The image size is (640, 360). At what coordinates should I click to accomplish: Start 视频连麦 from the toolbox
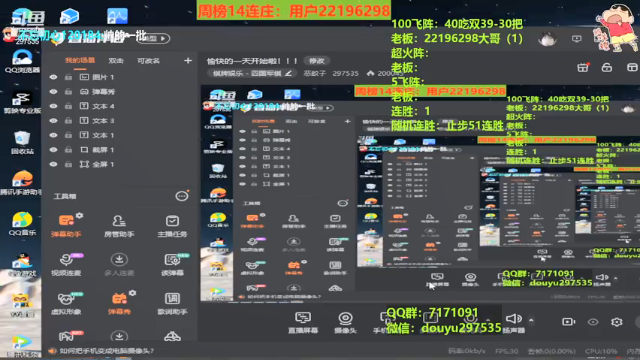(x=66, y=264)
